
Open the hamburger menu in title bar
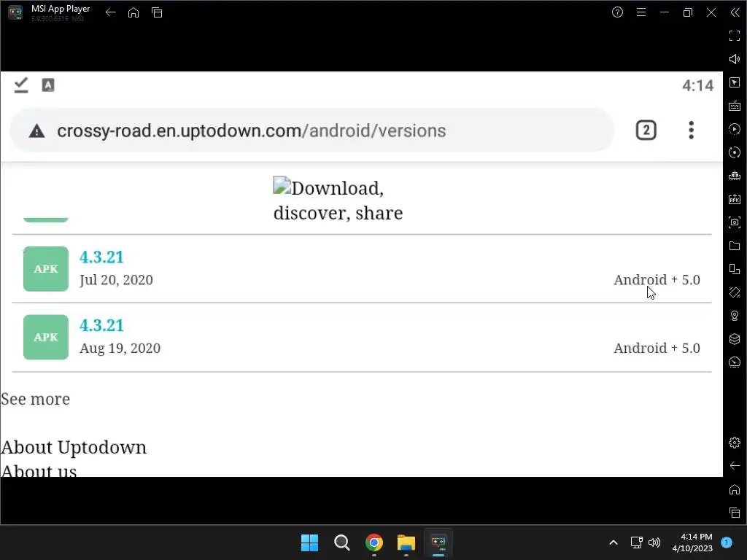point(641,12)
